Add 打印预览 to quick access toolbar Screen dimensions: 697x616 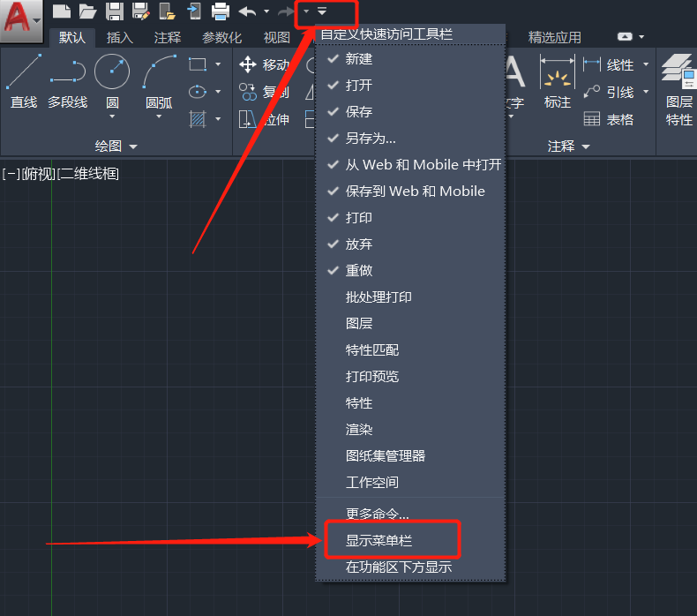tap(410, 376)
